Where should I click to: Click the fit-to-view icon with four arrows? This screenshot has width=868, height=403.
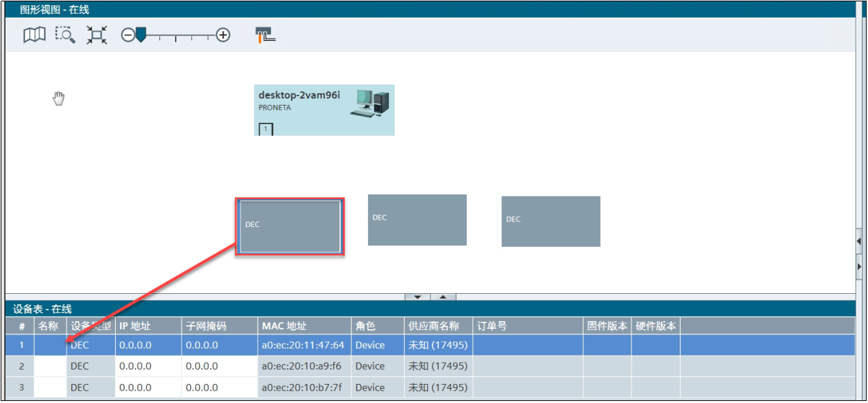(x=97, y=35)
